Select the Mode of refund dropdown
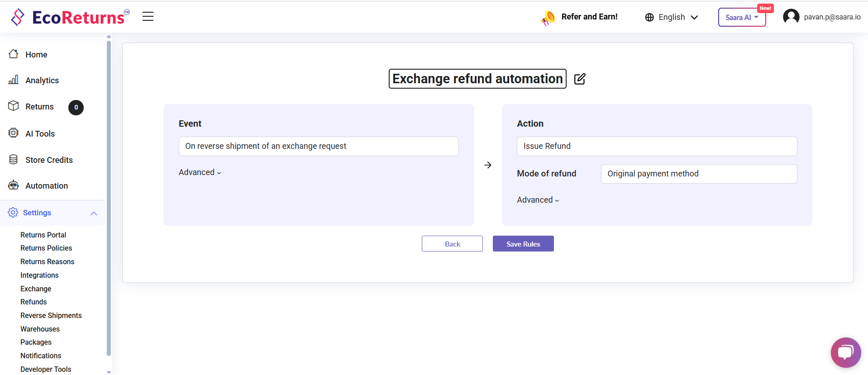The image size is (868, 375). 698,174
